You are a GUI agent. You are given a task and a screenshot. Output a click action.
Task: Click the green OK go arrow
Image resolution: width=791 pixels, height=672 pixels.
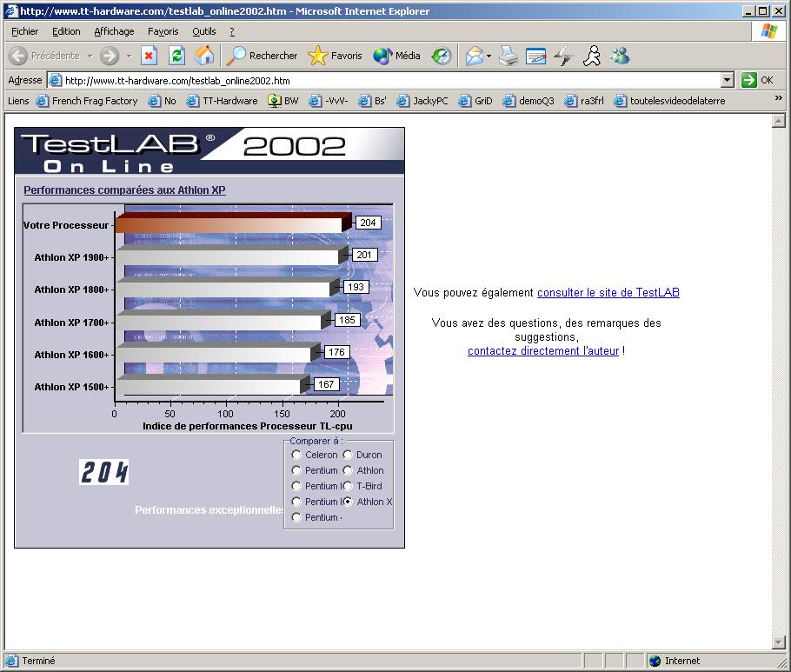click(x=749, y=80)
